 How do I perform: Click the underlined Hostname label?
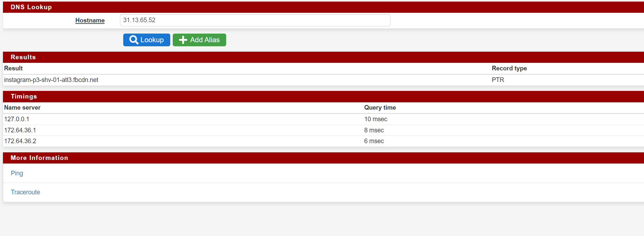[x=90, y=20]
